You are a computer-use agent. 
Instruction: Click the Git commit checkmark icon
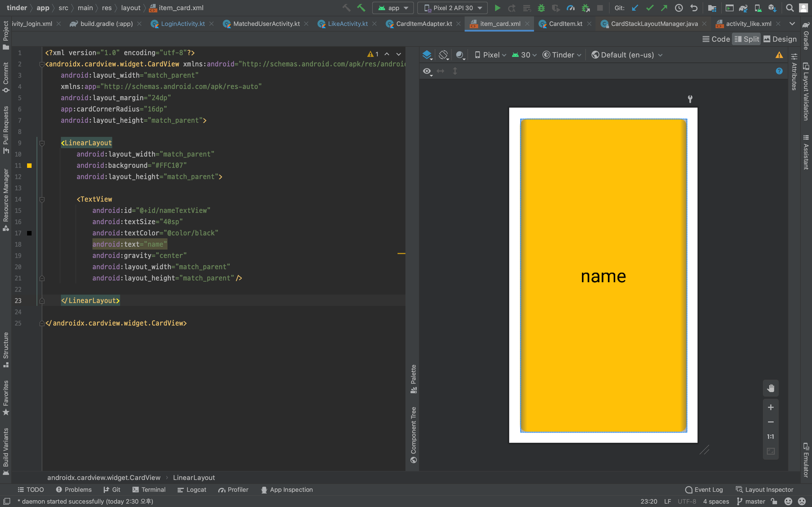click(650, 8)
